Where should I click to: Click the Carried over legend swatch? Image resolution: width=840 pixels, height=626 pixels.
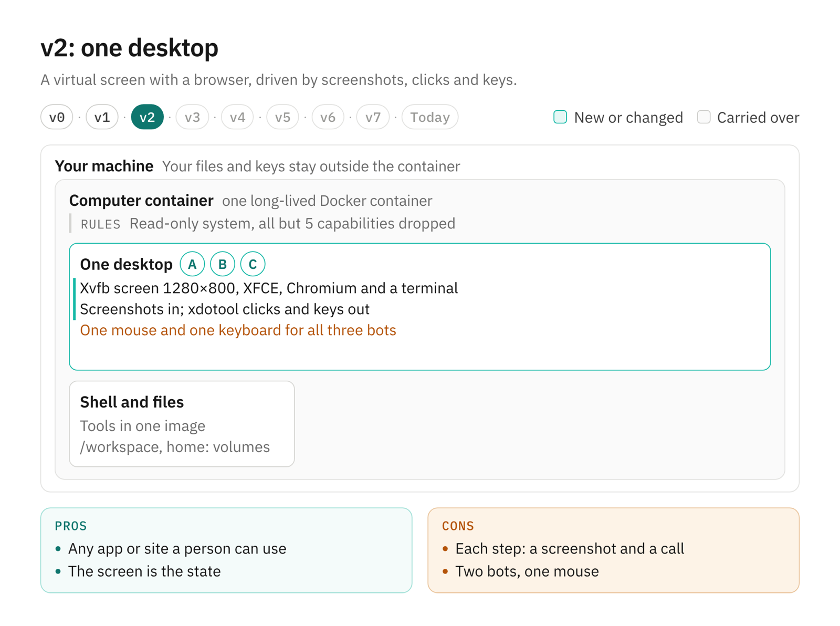click(703, 117)
